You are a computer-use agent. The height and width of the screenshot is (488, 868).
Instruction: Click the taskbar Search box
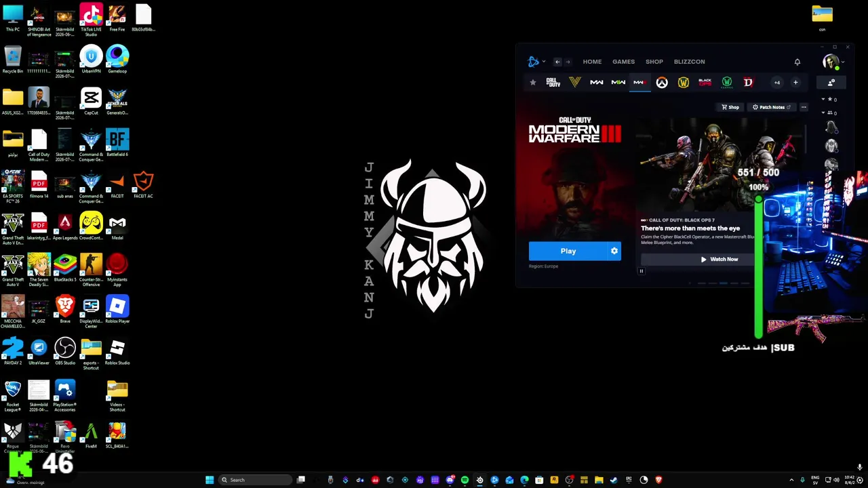pos(256,480)
